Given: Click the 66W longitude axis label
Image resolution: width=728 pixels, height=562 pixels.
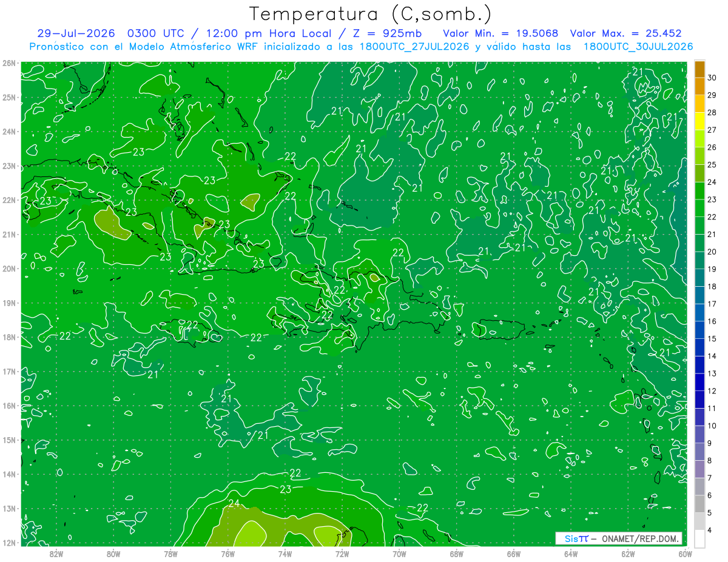Looking at the screenshot, I should tap(514, 554).
